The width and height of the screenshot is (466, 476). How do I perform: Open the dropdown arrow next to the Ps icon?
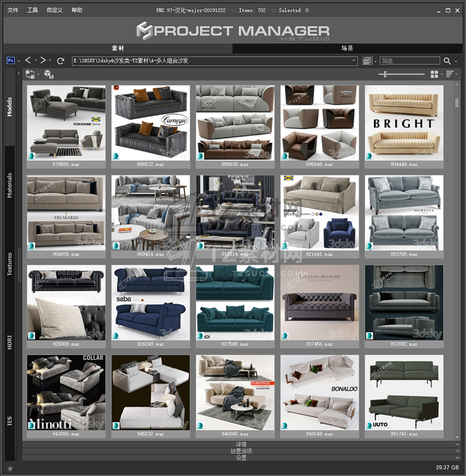click(x=18, y=61)
